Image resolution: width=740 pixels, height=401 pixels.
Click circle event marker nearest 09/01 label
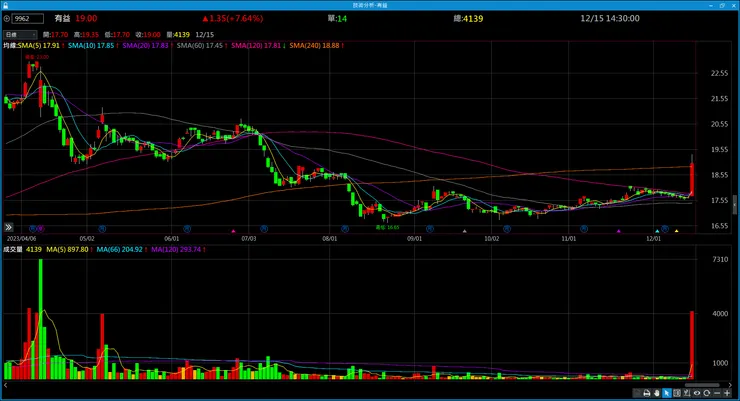click(429, 229)
